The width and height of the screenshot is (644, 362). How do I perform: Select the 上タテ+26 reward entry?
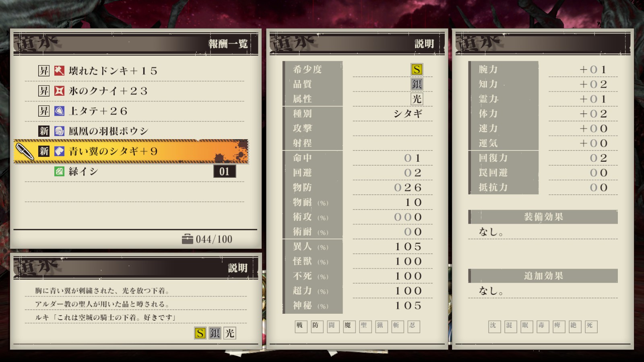pos(134,111)
